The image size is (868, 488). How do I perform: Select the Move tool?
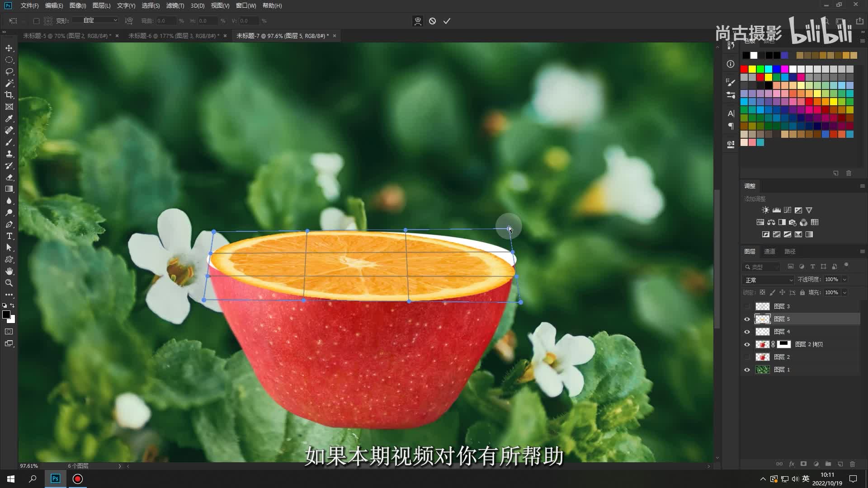[9, 48]
